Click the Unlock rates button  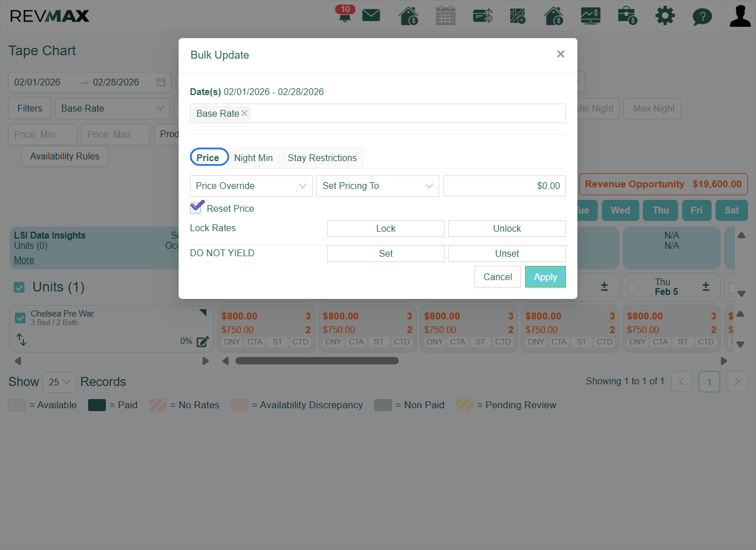[507, 228]
